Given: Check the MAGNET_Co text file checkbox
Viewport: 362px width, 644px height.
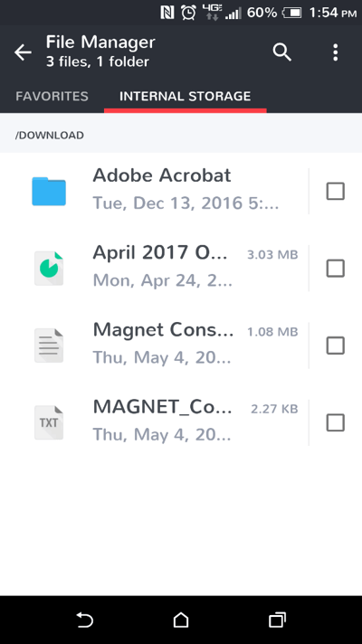Looking at the screenshot, I should pyautogui.click(x=335, y=422).
